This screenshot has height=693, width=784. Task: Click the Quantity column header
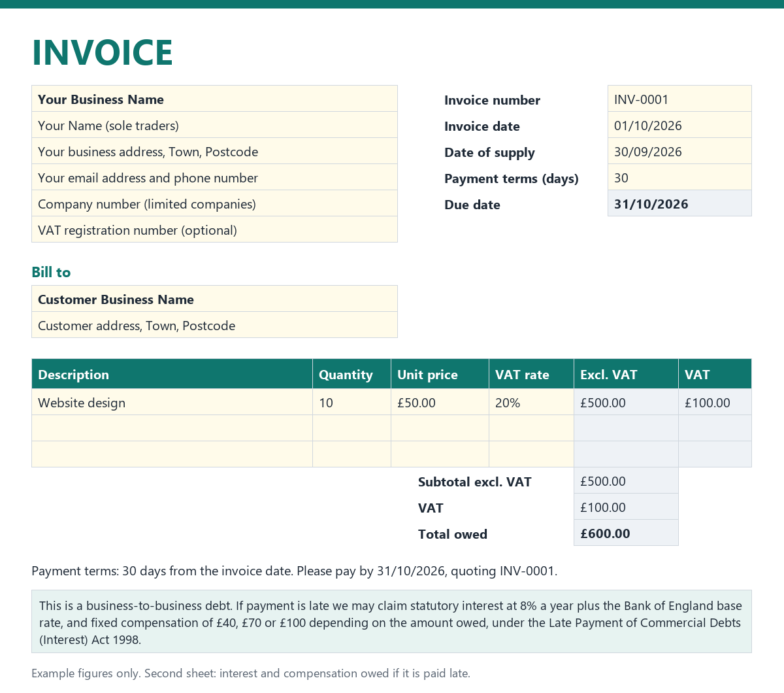[x=351, y=374]
